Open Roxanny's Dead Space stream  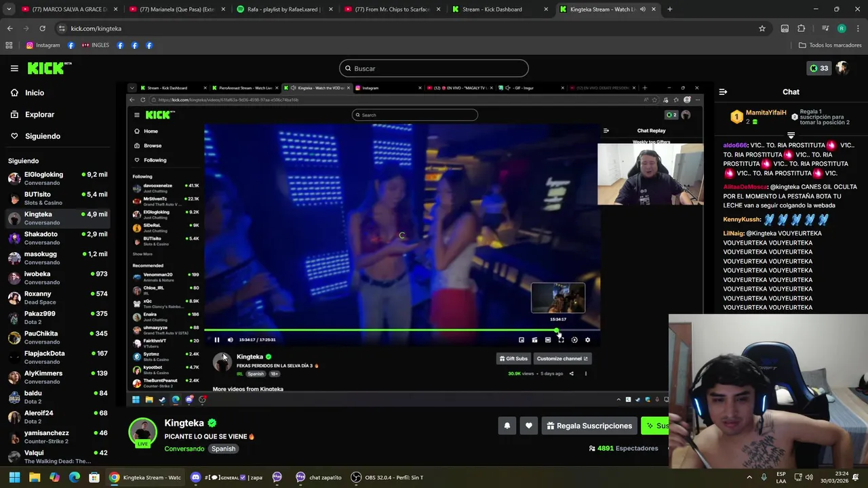pos(57,298)
